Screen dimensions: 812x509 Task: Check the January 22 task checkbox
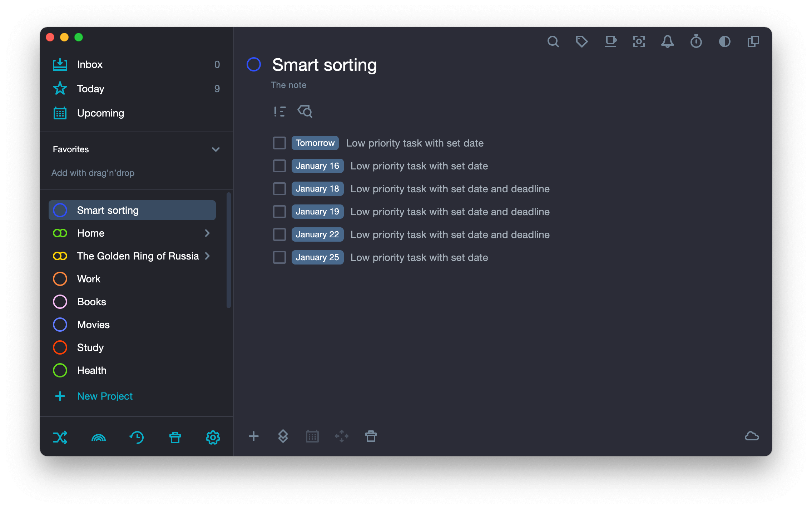tap(279, 234)
